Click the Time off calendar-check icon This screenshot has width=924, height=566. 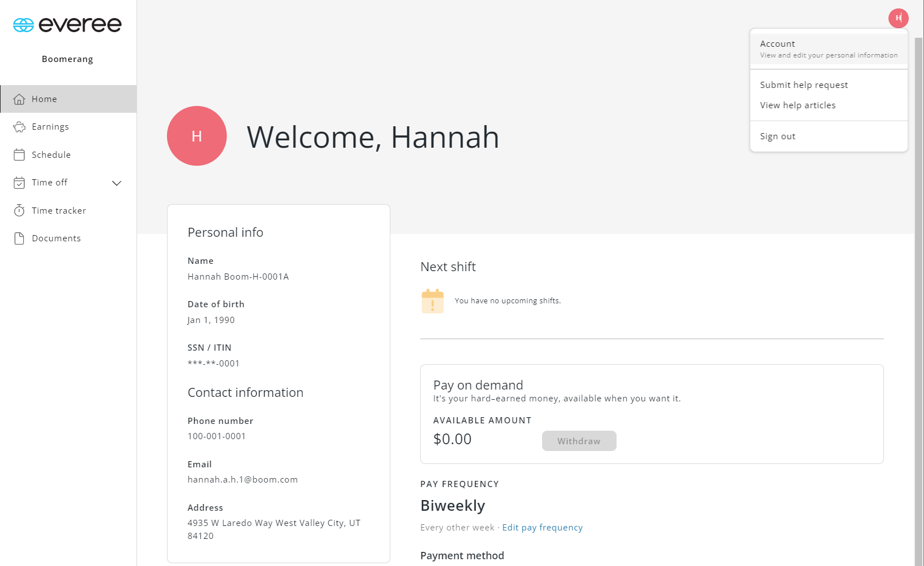[19, 183]
